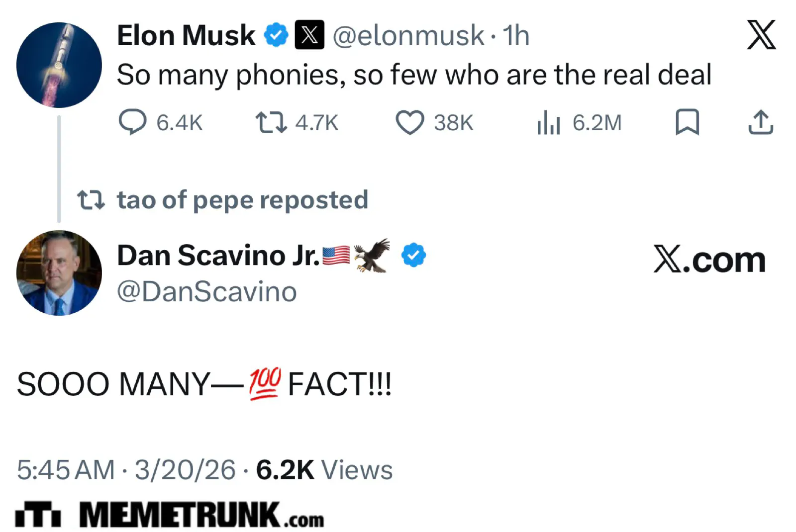Click the 5:45 AM 3/20/26 timestamp

[126, 470]
